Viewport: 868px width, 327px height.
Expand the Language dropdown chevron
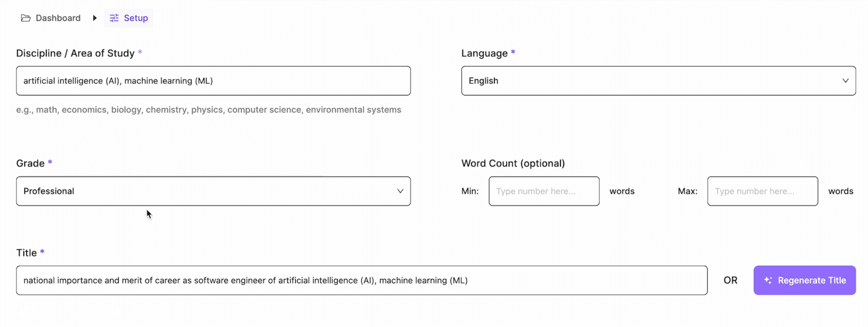845,81
